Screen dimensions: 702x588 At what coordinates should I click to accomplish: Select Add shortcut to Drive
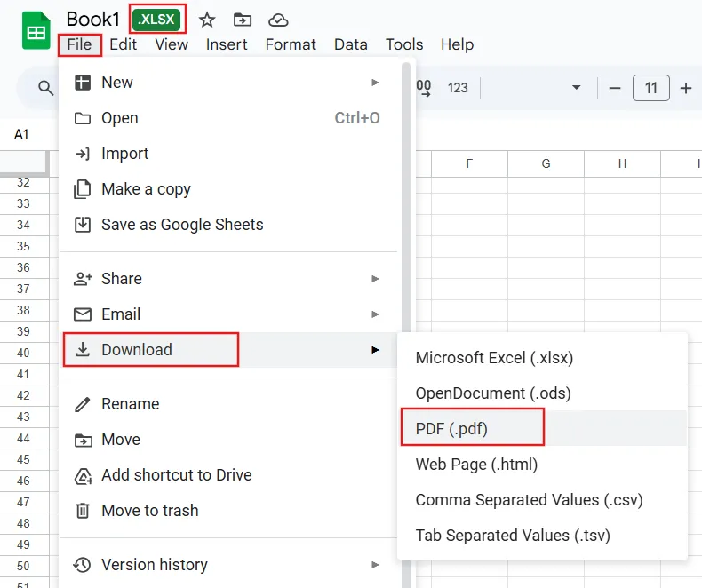tap(227, 475)
